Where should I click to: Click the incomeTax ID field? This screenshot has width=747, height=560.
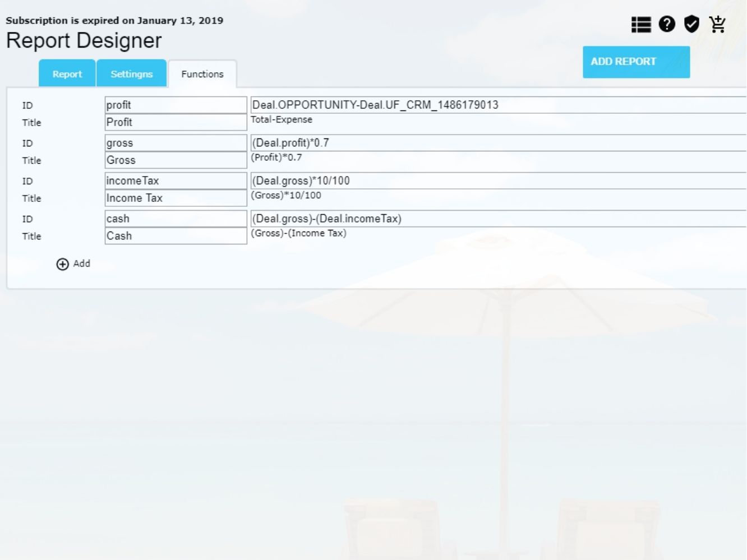click(176, 181)
